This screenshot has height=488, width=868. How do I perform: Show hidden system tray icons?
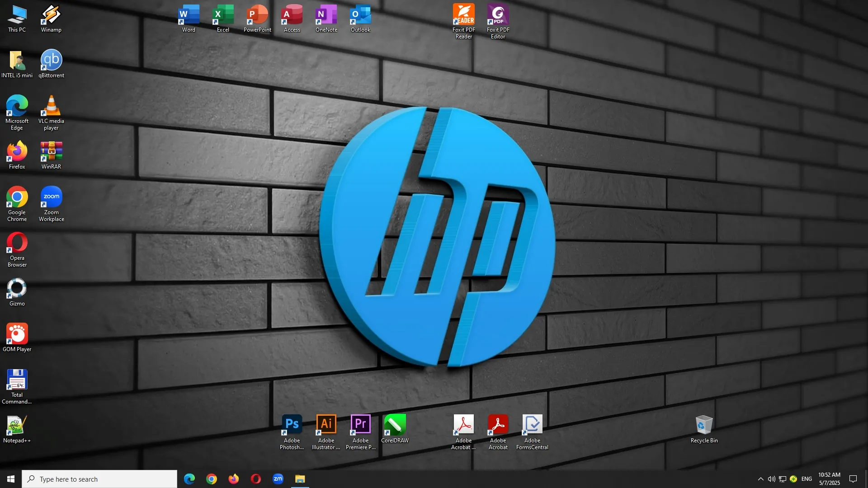(x=761, y=479)
